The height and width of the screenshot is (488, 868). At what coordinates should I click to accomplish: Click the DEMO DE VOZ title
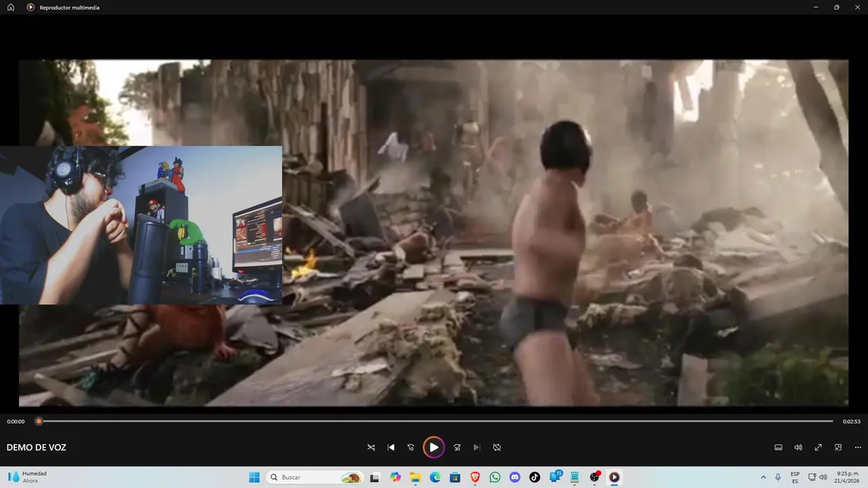click(36, 447)
